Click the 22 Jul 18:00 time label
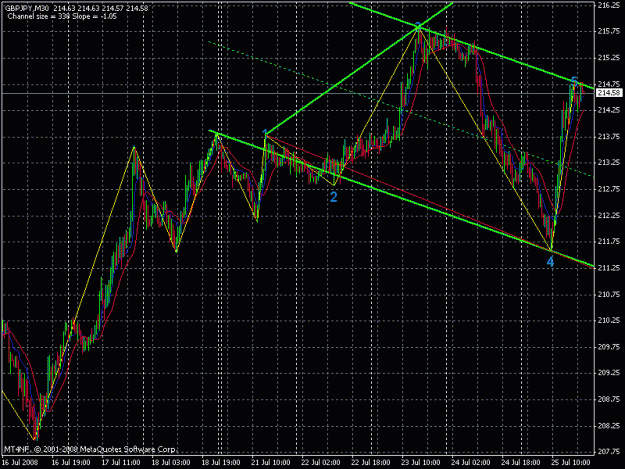This screenshot has height=469, width=625. pos(371,462)
